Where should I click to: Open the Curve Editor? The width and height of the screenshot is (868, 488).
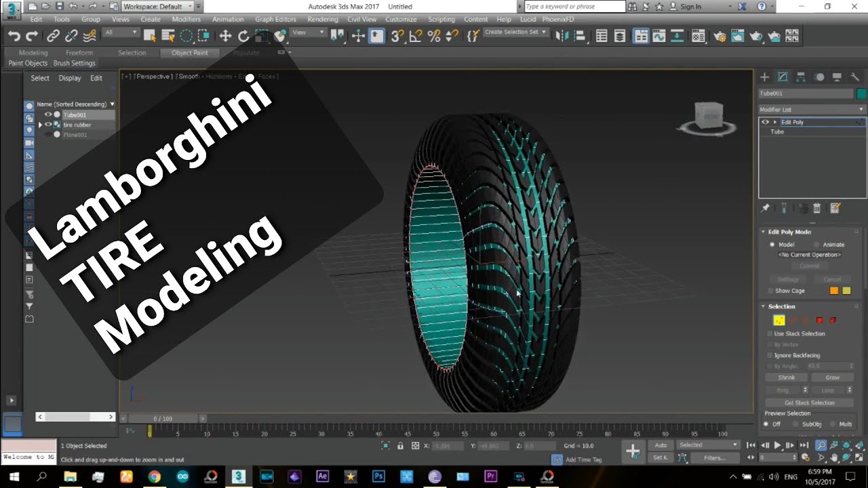click(x=660, y=36)
